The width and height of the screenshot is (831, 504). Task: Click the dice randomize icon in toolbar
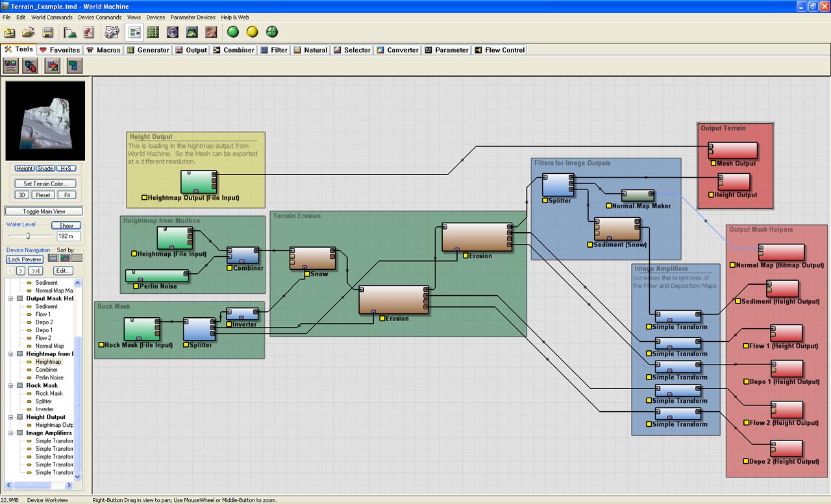pos(112,32)
